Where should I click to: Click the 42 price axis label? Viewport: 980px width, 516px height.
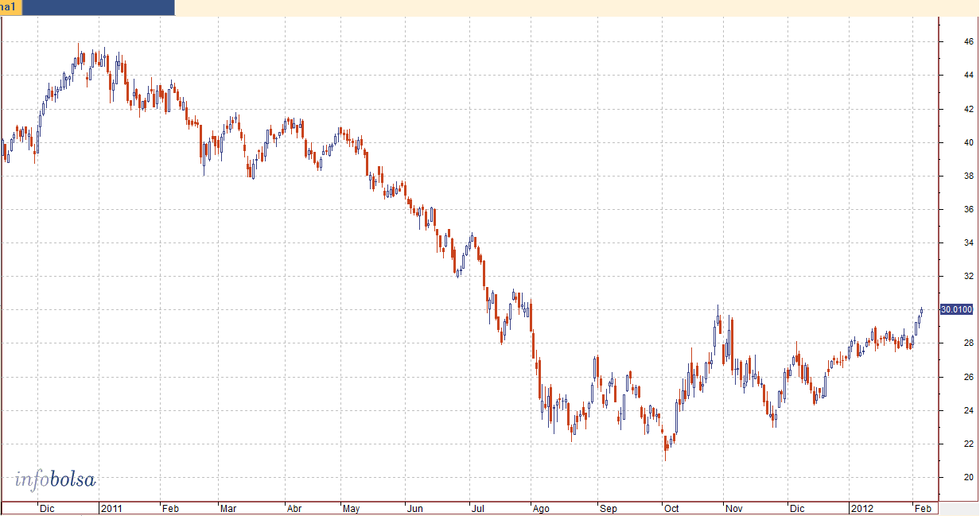coord(970,109)
